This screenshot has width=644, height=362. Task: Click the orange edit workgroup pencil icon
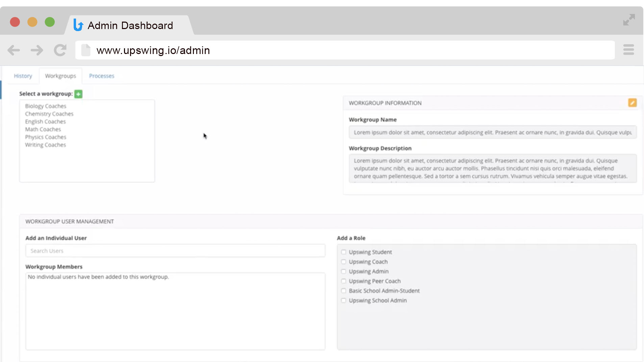tap(632, 103)
